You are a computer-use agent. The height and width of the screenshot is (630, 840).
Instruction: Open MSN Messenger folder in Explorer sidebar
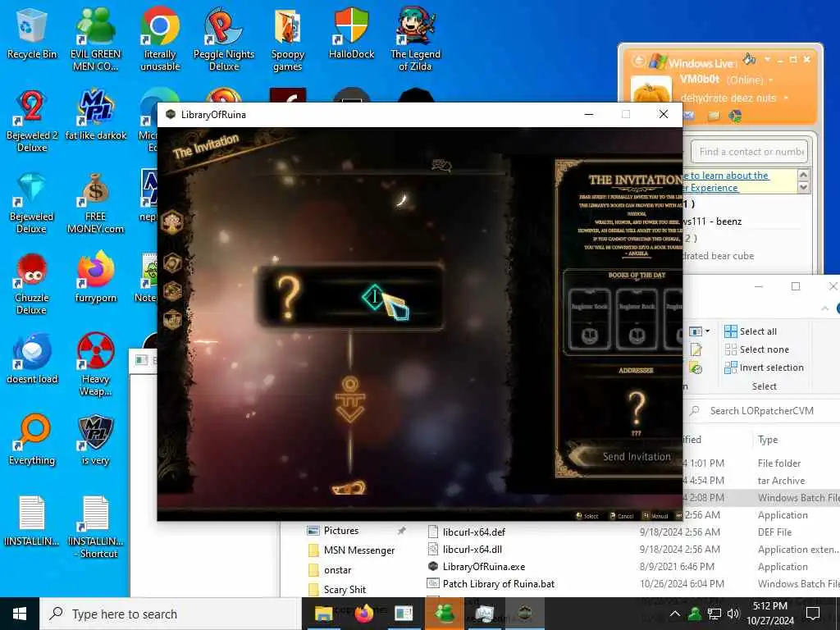tap(351, 550)
